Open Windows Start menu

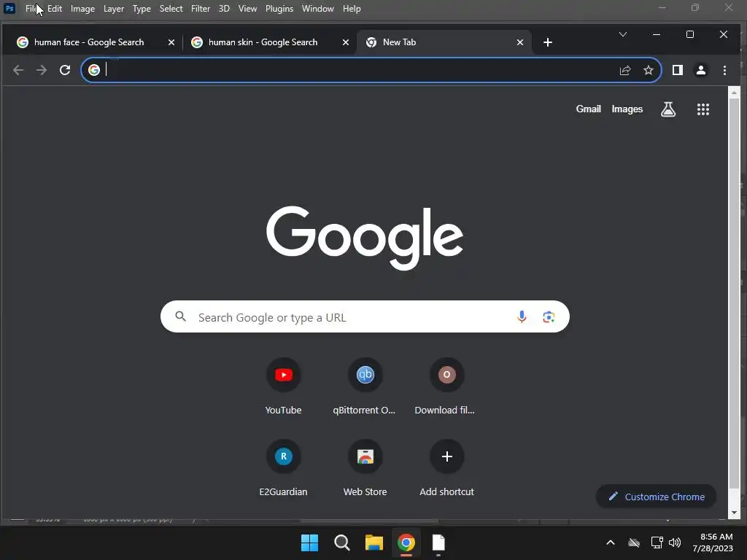point(309,542)
